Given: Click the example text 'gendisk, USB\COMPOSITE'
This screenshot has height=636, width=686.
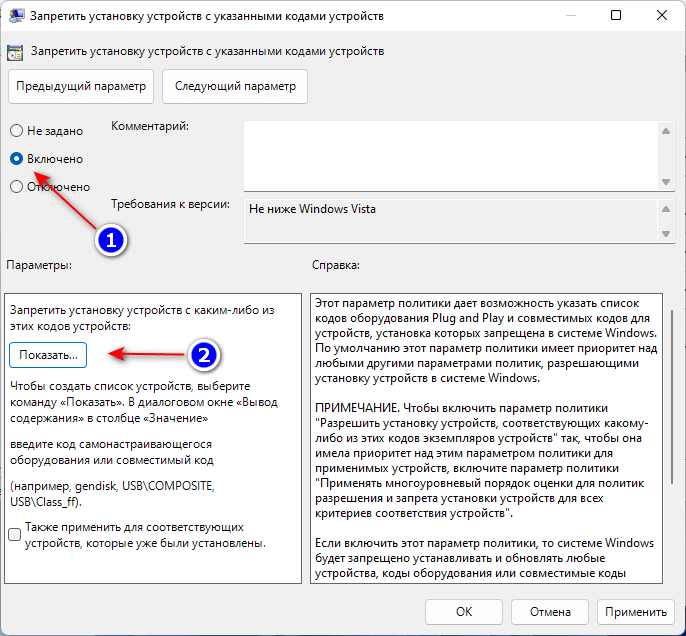Looking at the screenshot, I should (x=145, y=486).
